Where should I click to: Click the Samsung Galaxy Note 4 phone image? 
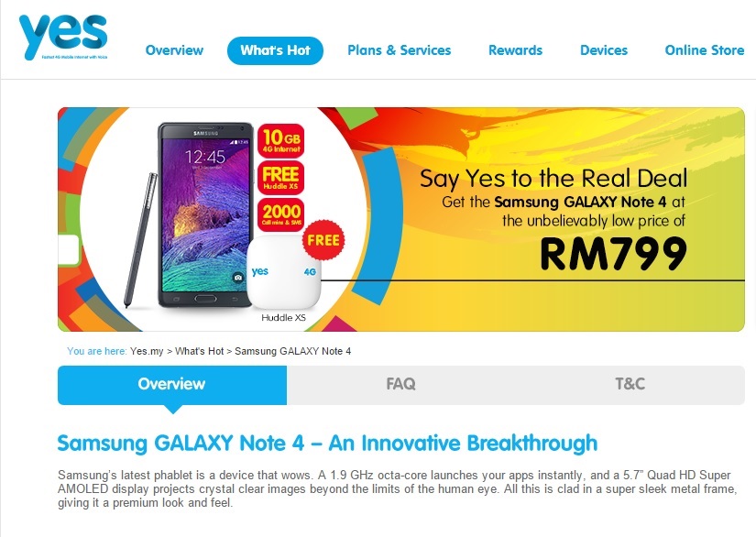pos(206,215)
